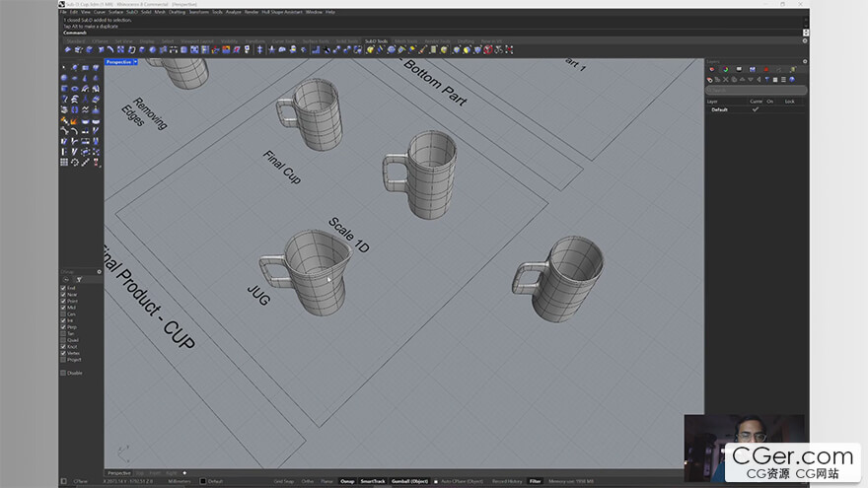Select the Default layer row

(x=720, y=109)
